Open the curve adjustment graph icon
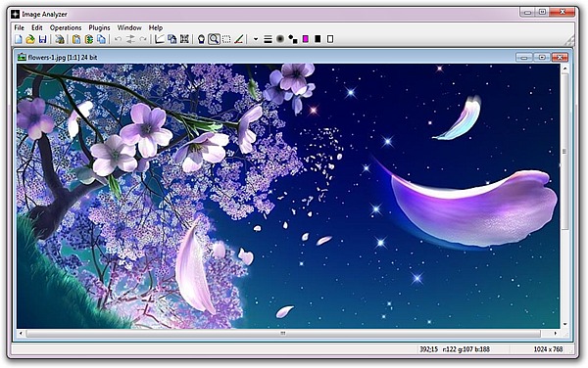This screenshot has width=588, height=368. pyautogui.click(x=160, y=39)
